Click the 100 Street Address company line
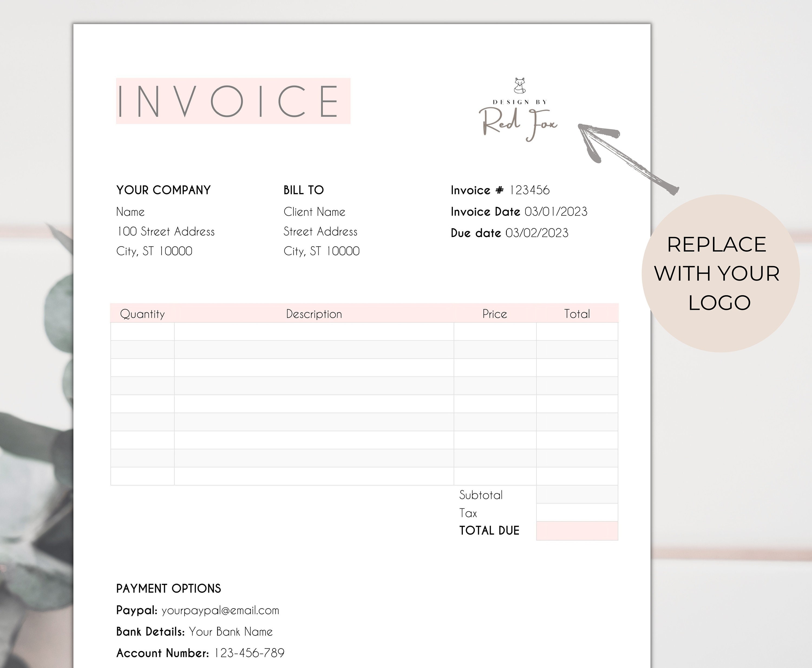Viewport: 812px width, 668px height. [x=166, y=231]
